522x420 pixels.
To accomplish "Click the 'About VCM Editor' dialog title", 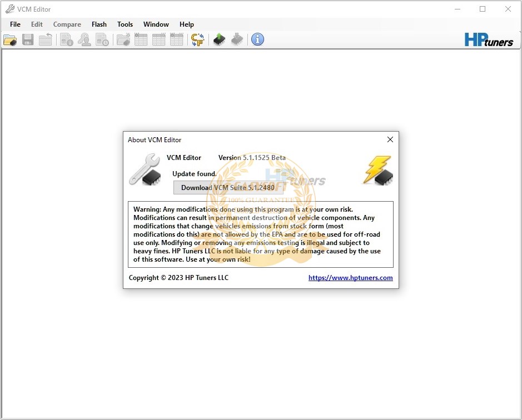I will 155,140.
